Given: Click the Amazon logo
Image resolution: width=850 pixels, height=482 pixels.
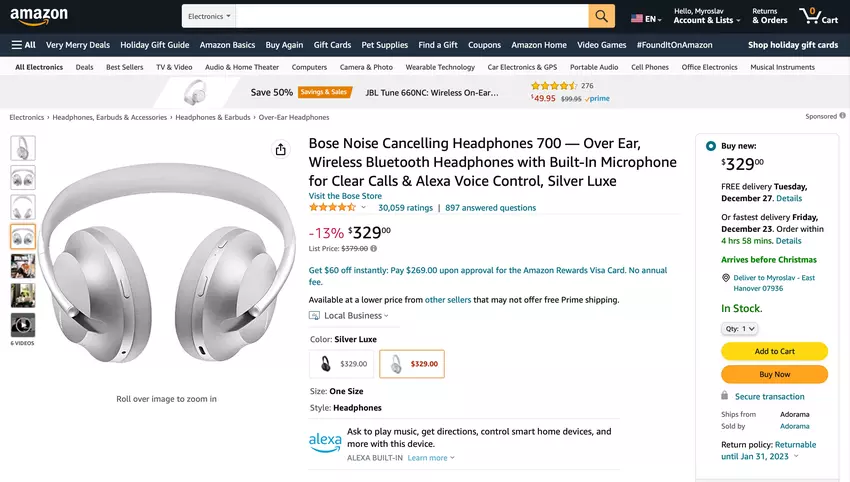Looking at the screenshot, I should tap(39, 16).
